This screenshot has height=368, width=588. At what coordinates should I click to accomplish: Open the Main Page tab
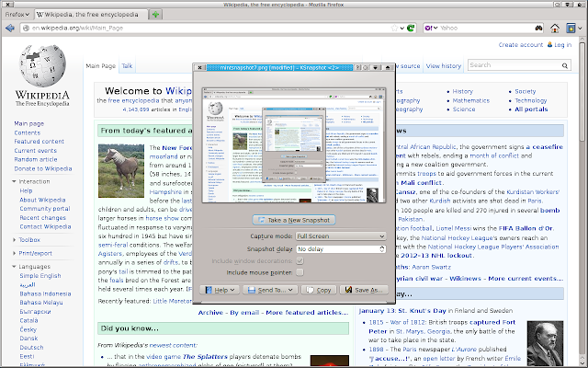pyautogui.click(x=100, y=66)
